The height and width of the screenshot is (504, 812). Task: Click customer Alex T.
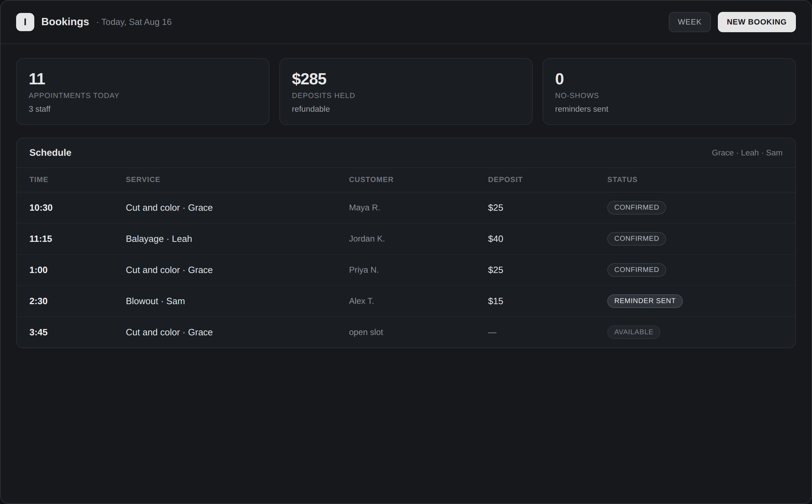coord(362,301)
